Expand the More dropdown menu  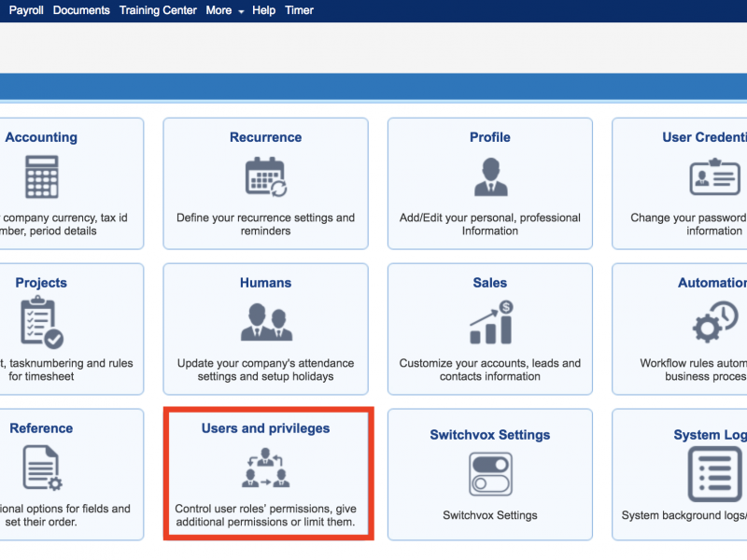[225, 10]
